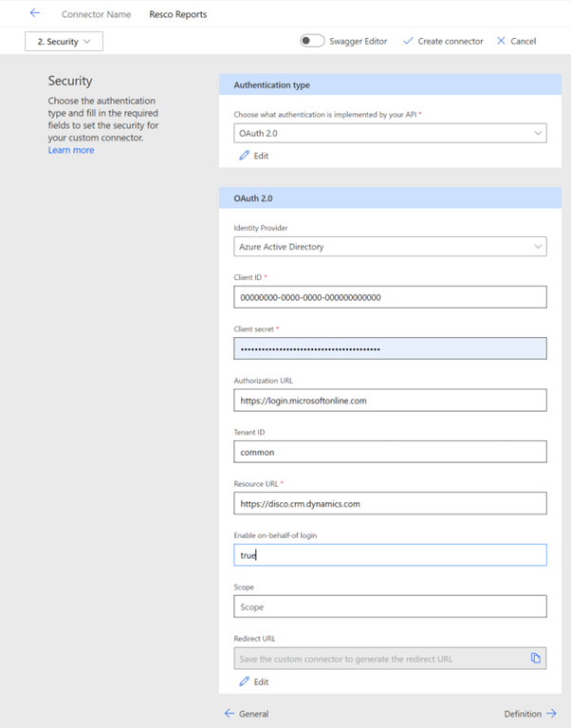
Task: Click the Client ID input field
Action: [x=390, y=297]
